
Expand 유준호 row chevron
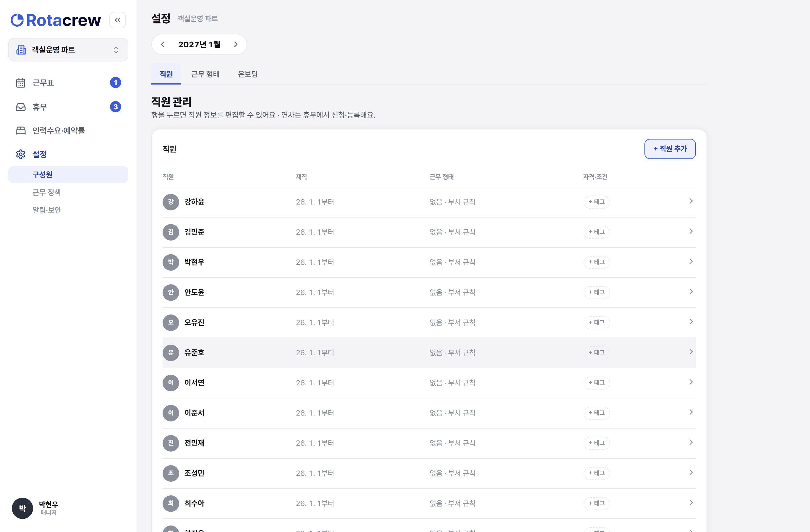pos(691,352)
